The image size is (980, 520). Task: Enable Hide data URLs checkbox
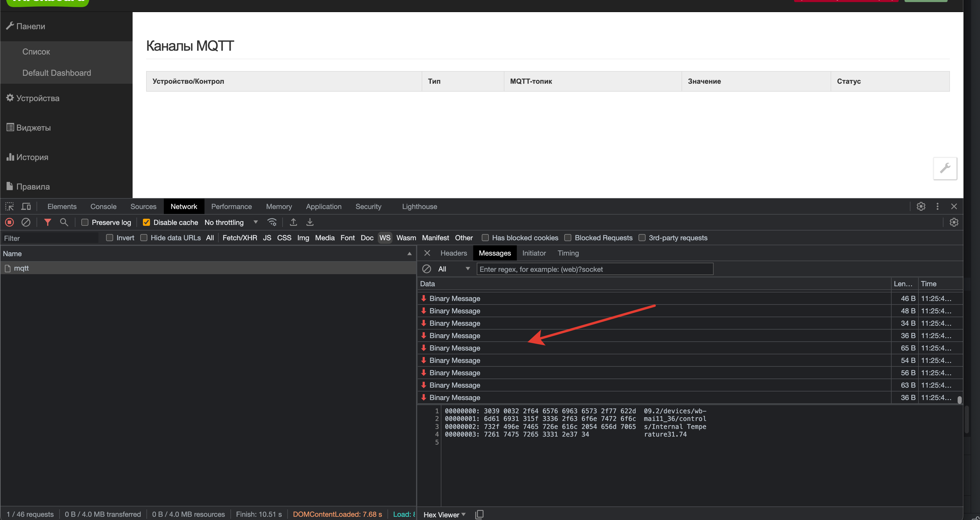pos(144,238)
